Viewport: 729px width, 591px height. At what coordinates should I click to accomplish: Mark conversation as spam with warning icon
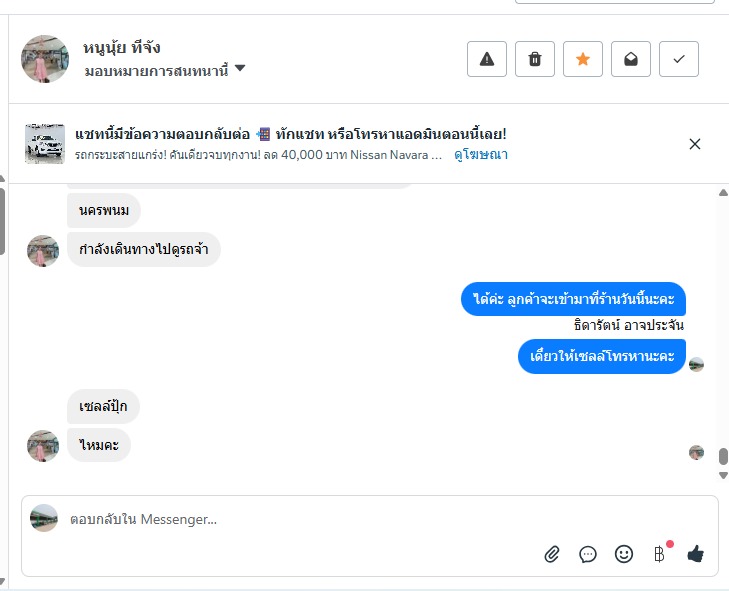[x=487, y=59]
